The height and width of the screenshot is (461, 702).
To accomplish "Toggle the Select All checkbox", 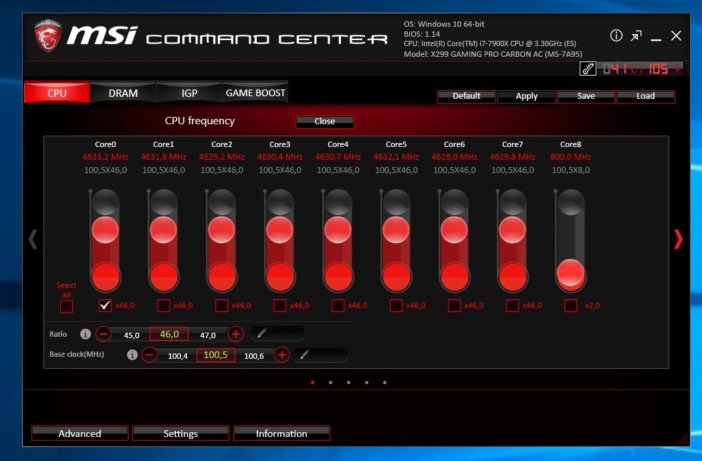I will [66, 307].
